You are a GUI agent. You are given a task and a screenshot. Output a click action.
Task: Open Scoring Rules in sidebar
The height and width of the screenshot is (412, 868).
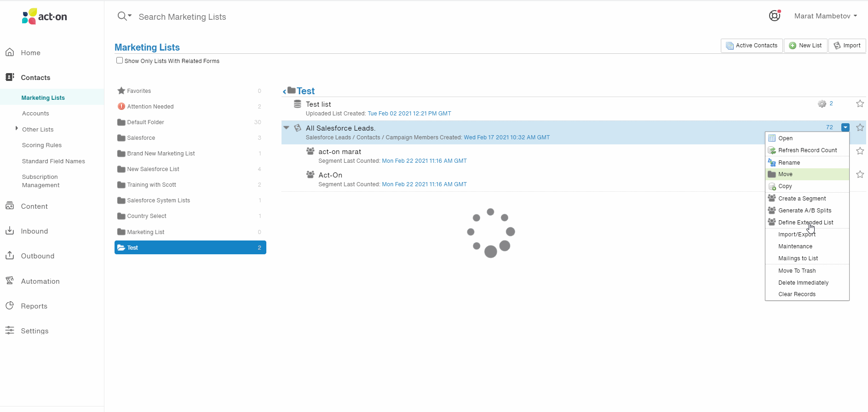(x=42, y=145)
